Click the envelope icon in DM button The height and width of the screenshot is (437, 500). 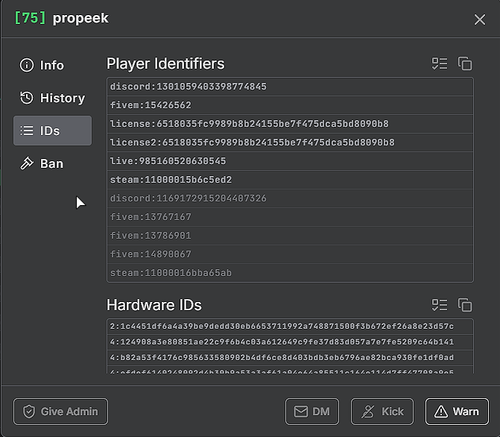301,412
